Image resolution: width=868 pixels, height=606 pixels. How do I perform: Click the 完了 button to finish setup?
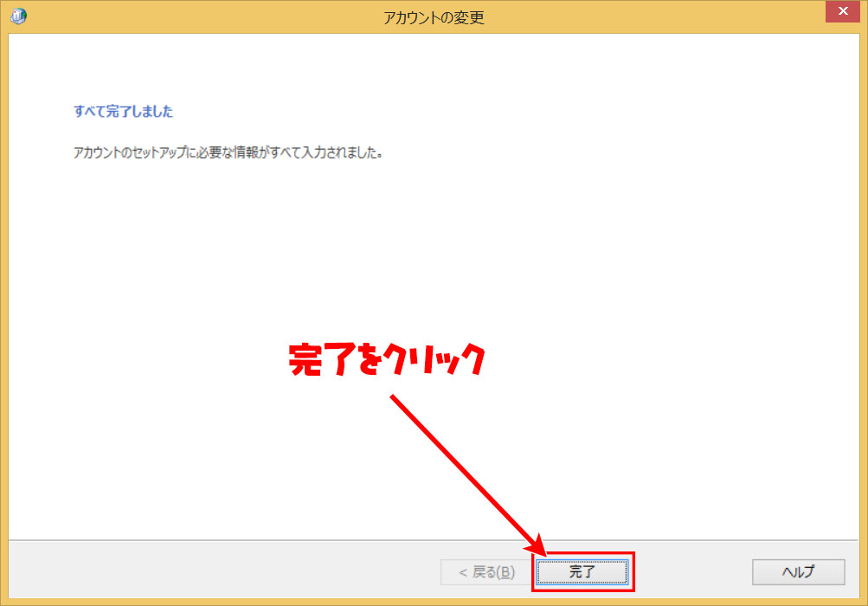pyautogui.click(x=582, y=571)
